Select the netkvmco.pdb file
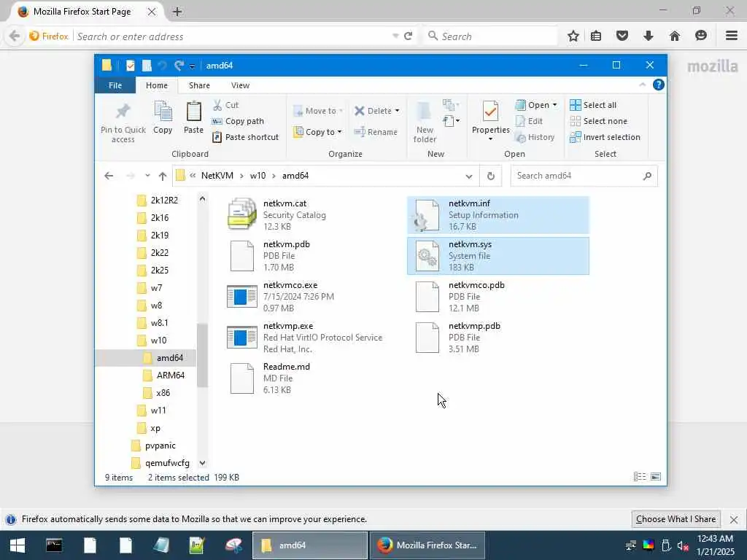 coord(498,297)
